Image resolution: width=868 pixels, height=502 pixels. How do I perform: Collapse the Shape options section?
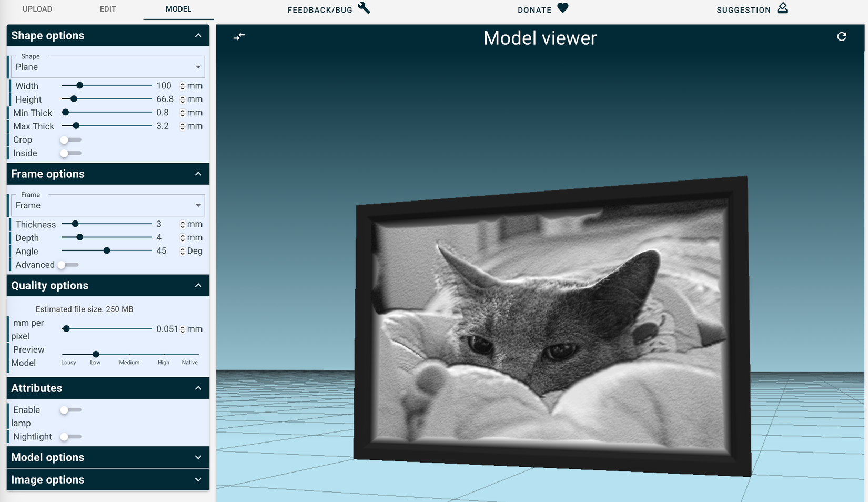(108, 35)
